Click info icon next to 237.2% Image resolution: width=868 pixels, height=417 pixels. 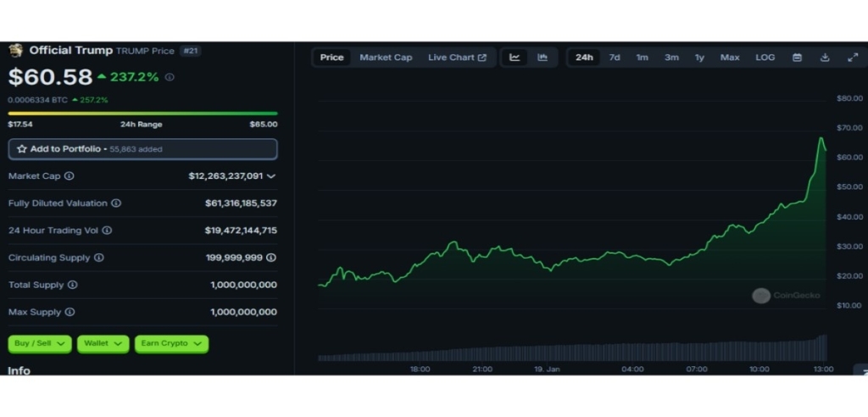170,77
